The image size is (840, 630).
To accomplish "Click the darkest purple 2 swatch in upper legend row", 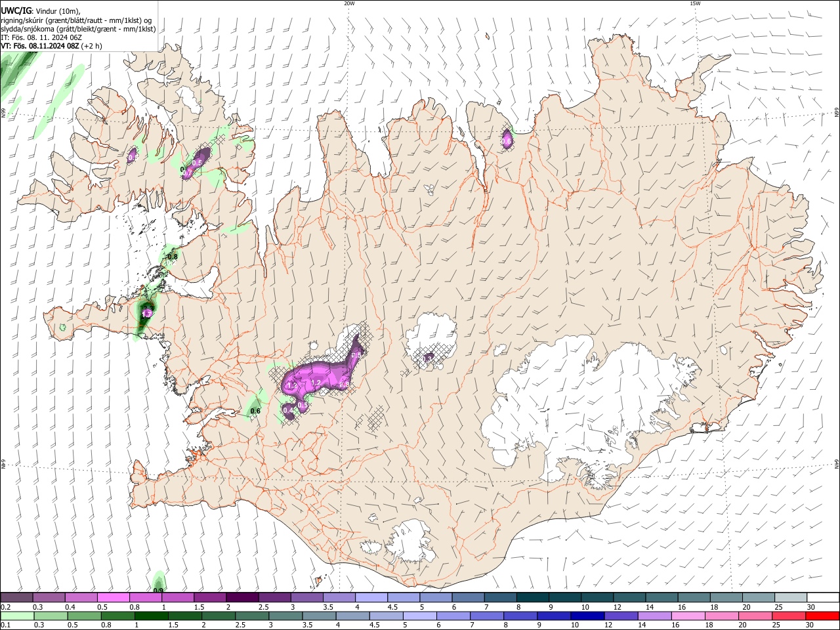I will (x=241, y=597).
